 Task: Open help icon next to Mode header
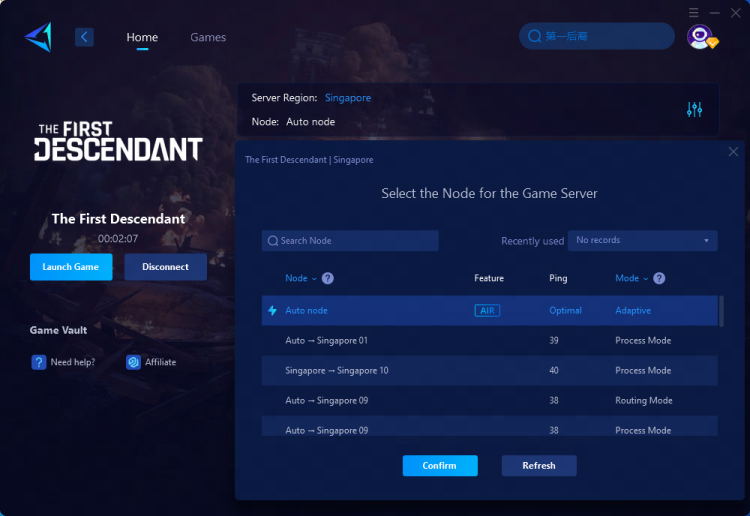tap(659, 278)
